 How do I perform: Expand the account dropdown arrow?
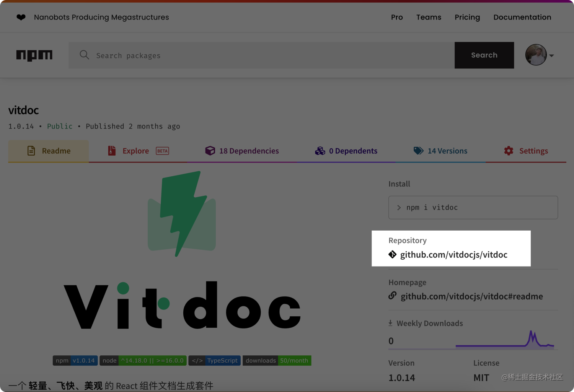(x=551, y=55)
